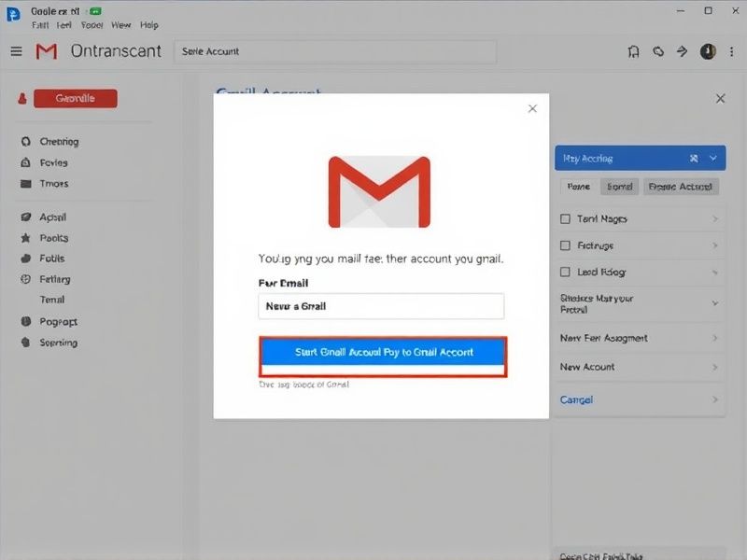The width and height of the screenshot is (747, 560).
Task: Click the green badge in title bar
Action: pyautogui.click(x=95, y=11)
